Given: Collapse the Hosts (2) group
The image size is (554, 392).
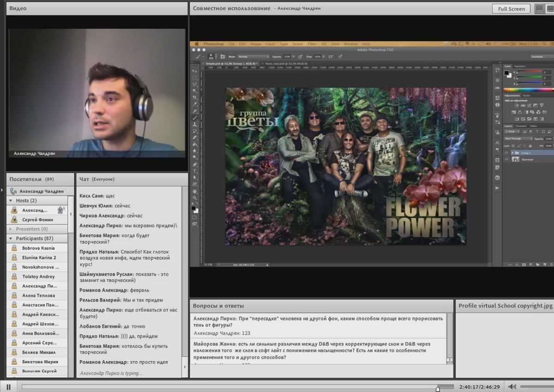Looking at the screenshot, I should point(11,201).
